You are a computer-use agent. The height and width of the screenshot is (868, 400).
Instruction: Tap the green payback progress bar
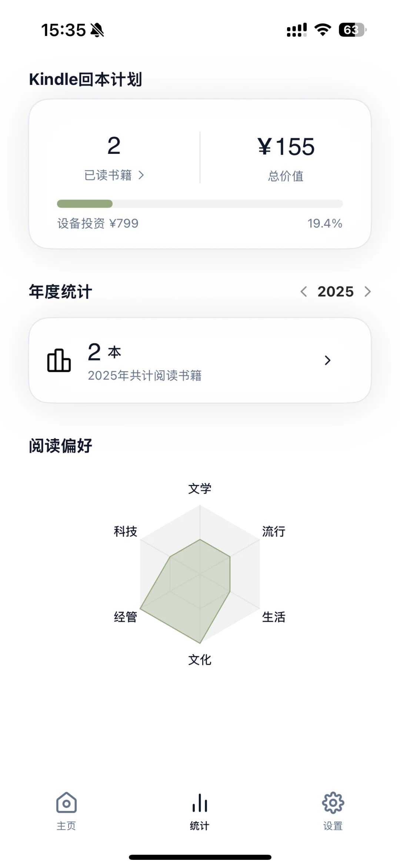click(x=200, y=204)
